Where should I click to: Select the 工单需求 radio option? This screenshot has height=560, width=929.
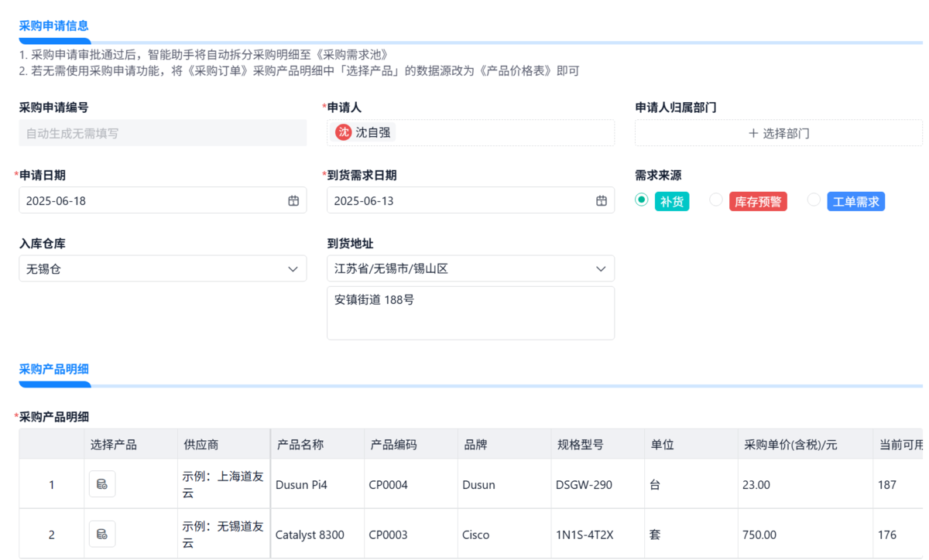tap(814, 200)
